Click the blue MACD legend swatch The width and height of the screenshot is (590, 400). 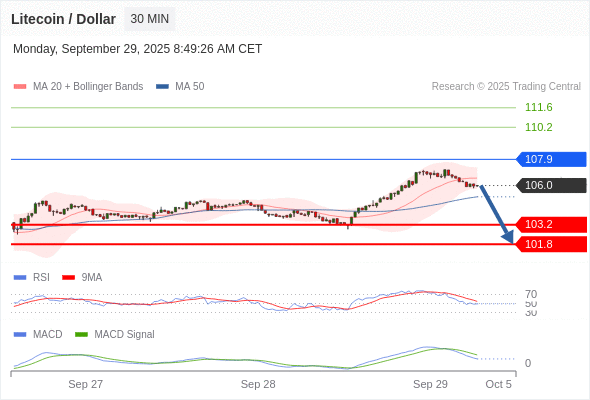(x=20, y=335)
